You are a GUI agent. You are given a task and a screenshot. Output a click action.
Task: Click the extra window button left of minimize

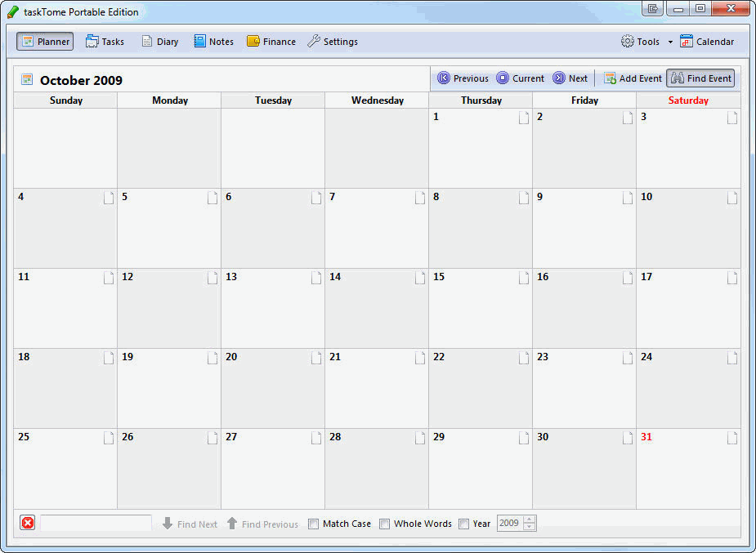(x=653, y=8)
